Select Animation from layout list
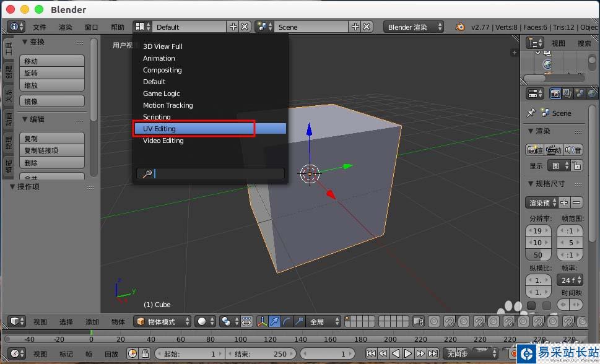Screen dimensions: 600x364 (210, 58)
